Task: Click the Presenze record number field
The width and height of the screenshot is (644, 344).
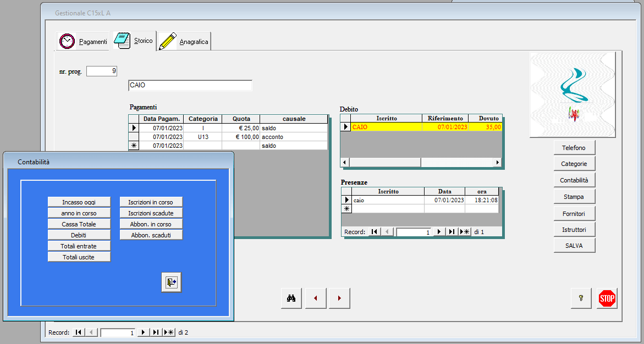Action: [x=414, y=232]
